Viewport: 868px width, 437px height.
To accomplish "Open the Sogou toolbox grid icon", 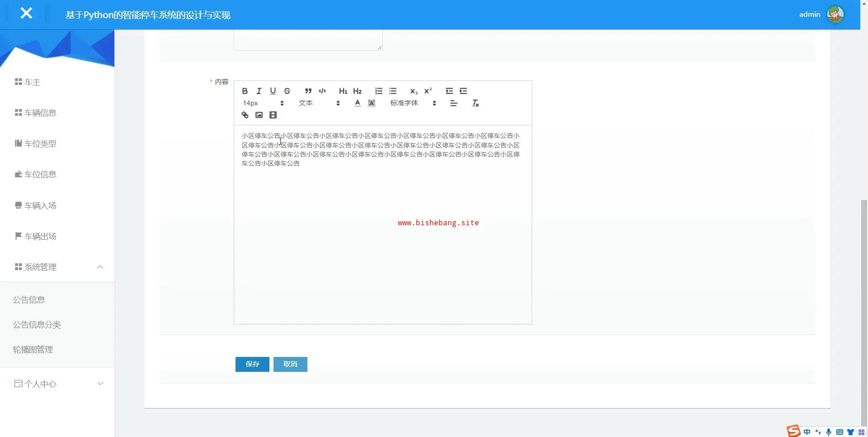I will [x=861, y=432].
